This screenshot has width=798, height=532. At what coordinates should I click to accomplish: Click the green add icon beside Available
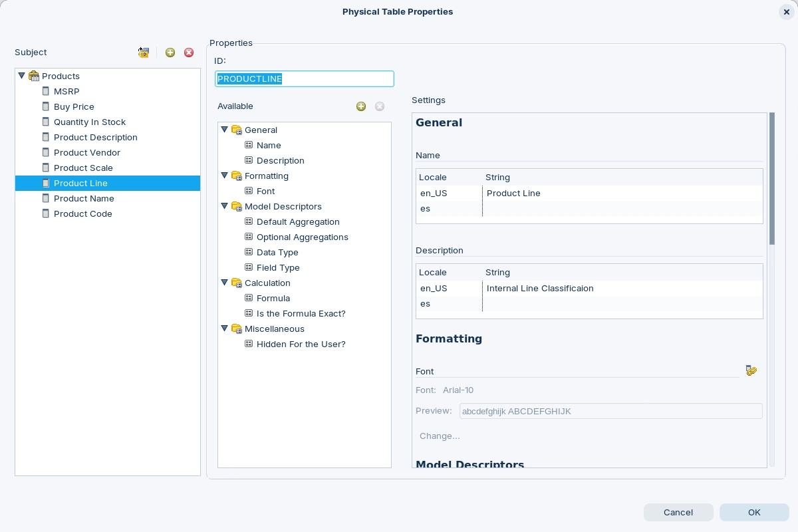pos(361,106)
